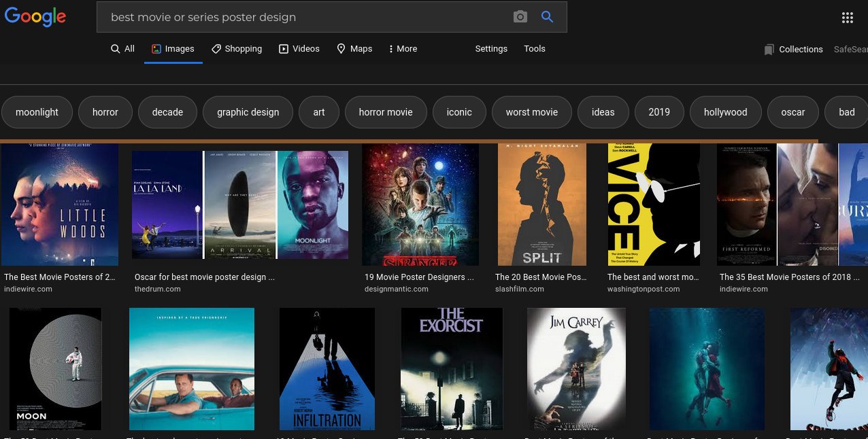Filter results by horror chip

[x=105, y=112]
